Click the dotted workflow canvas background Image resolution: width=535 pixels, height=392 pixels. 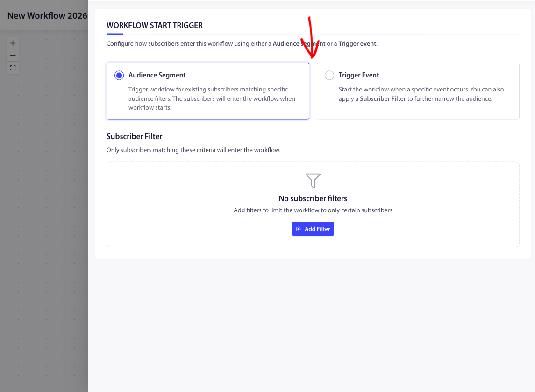pos(44,210)
